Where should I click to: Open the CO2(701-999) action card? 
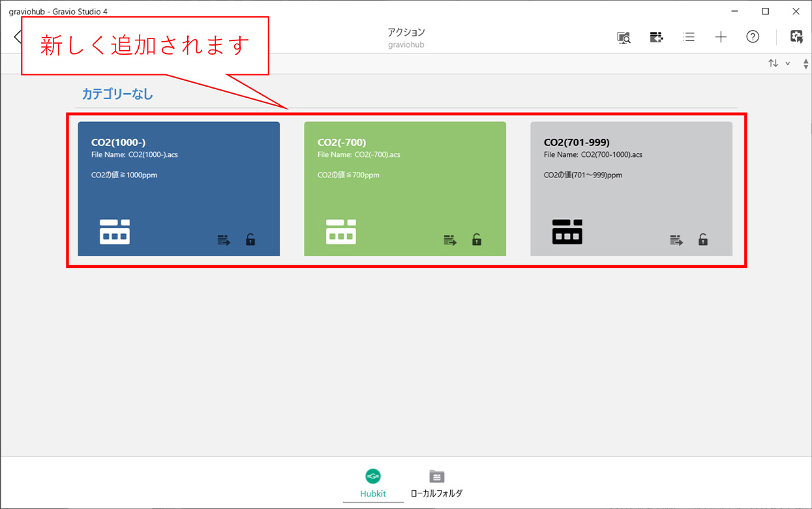click(x=631, y=189)
